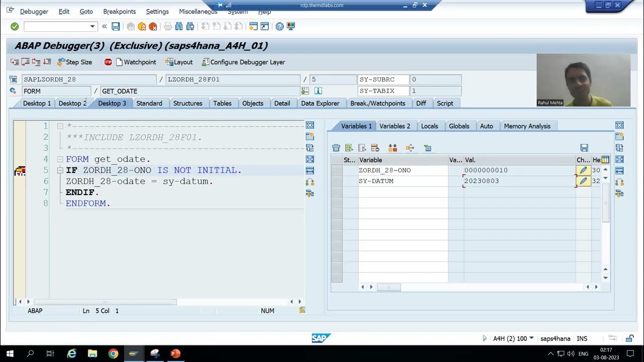Image resolution: width=644 pixels, height=362 pixels.
Task: Collapse code block at line 1
Action: (60, 126)
